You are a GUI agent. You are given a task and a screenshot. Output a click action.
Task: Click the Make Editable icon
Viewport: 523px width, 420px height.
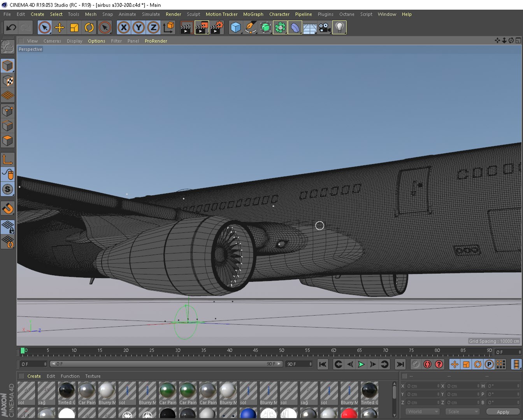(x=8, y=47)
